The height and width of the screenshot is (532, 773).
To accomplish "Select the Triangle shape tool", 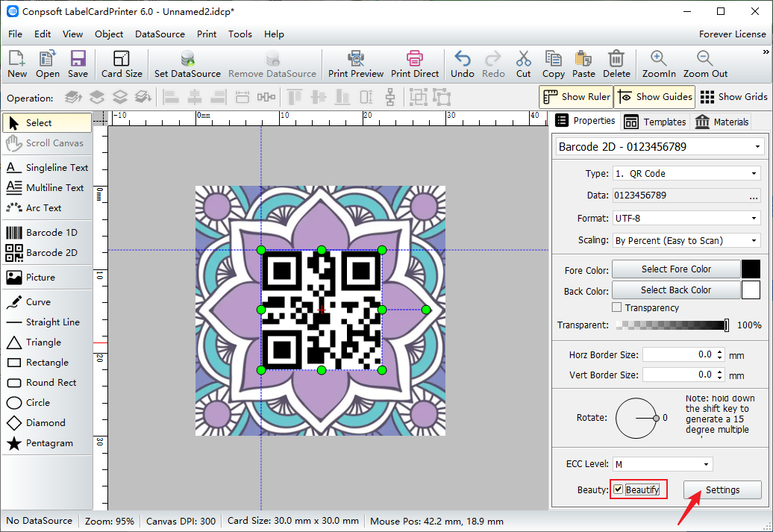I will pyautogui.click(x=47, y=342).
